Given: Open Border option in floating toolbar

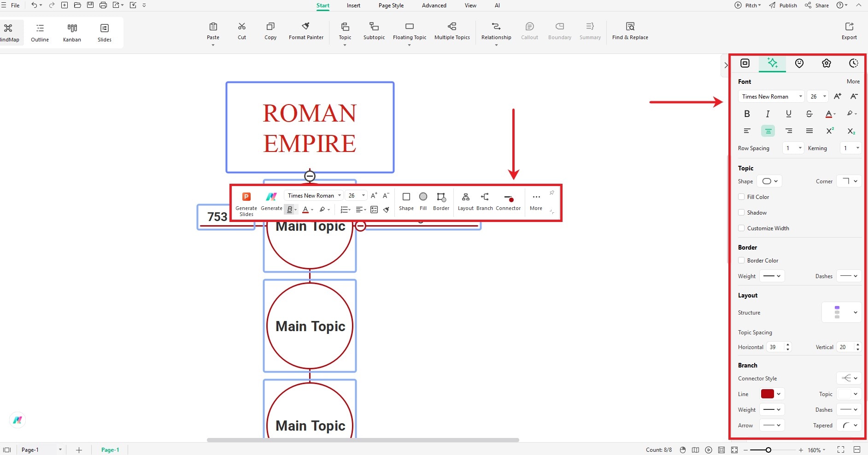Looking at the screenshot, I should 441,201.
